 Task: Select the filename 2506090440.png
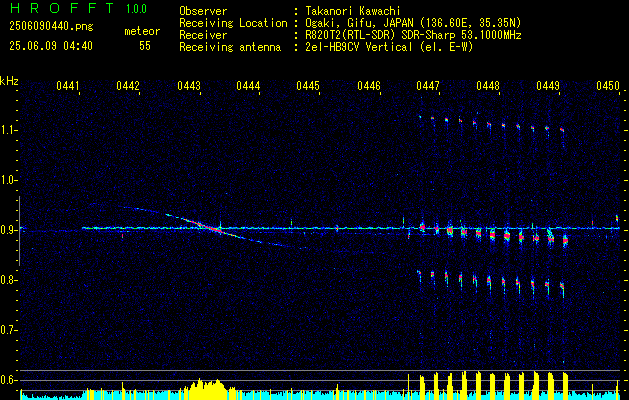pos(51,26)
